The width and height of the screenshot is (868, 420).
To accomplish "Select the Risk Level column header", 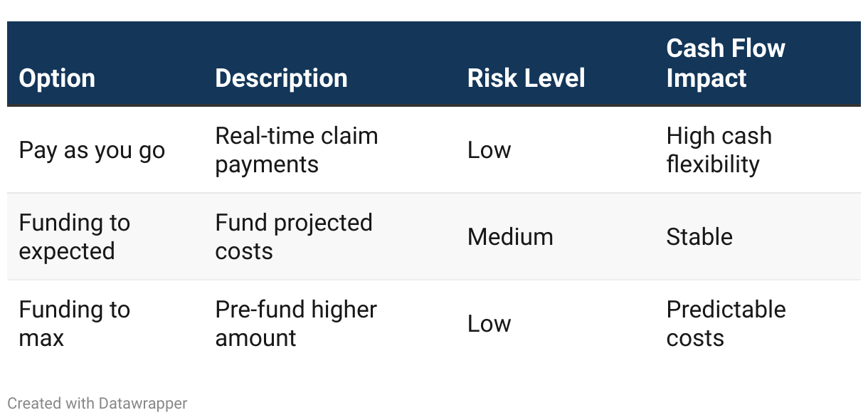I will pyautogui.click(x=526, y=78).
